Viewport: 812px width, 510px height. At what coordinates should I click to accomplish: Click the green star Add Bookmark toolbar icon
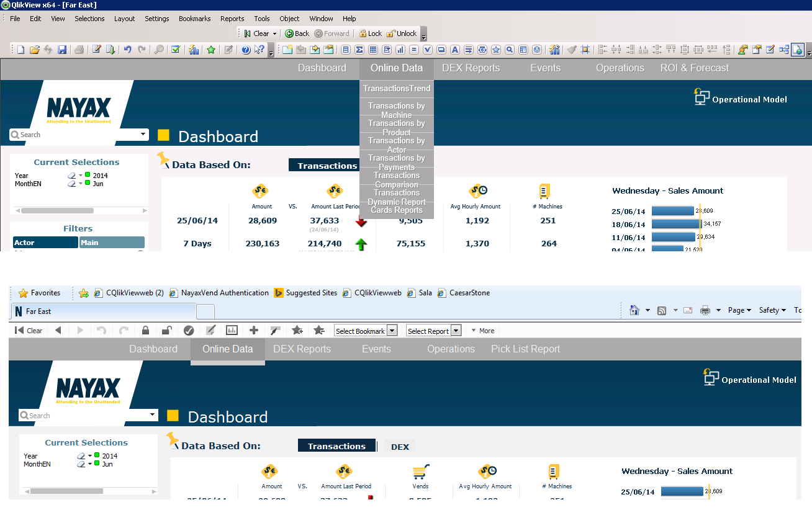(211, 50)
